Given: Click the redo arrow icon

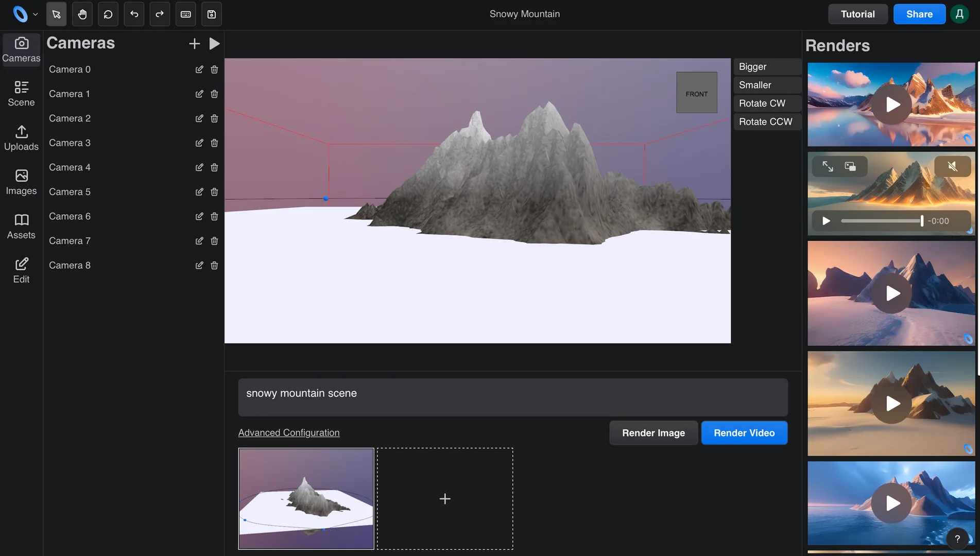Looking at the screenshot, I should (x=160, y=14).
